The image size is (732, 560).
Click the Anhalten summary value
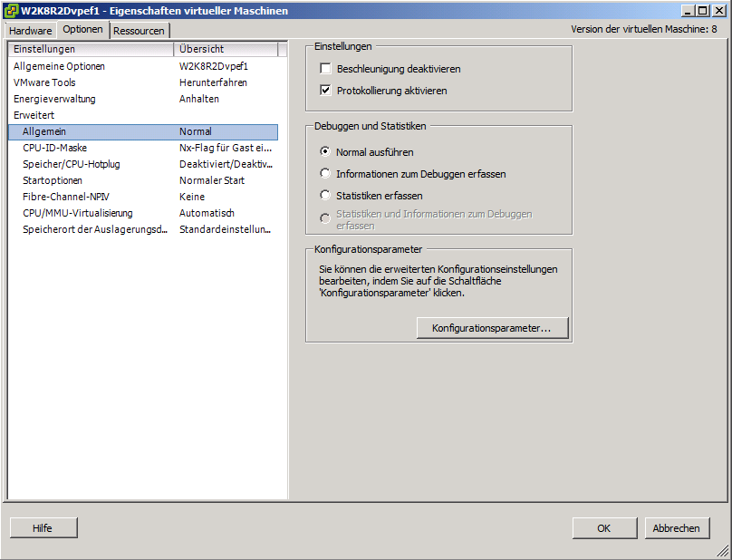tap(199, 99)
